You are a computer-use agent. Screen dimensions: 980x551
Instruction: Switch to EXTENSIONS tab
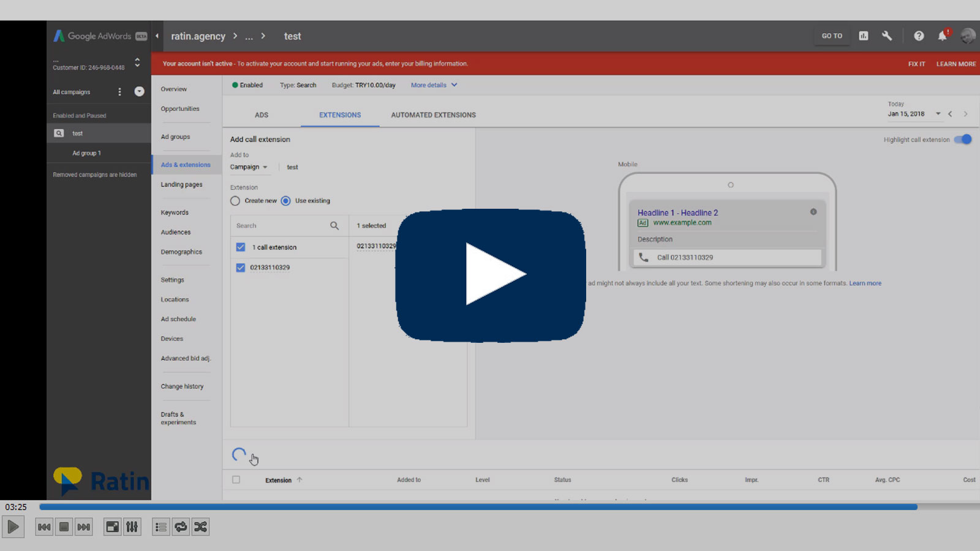pyautogui.click(x=340, y=115)
